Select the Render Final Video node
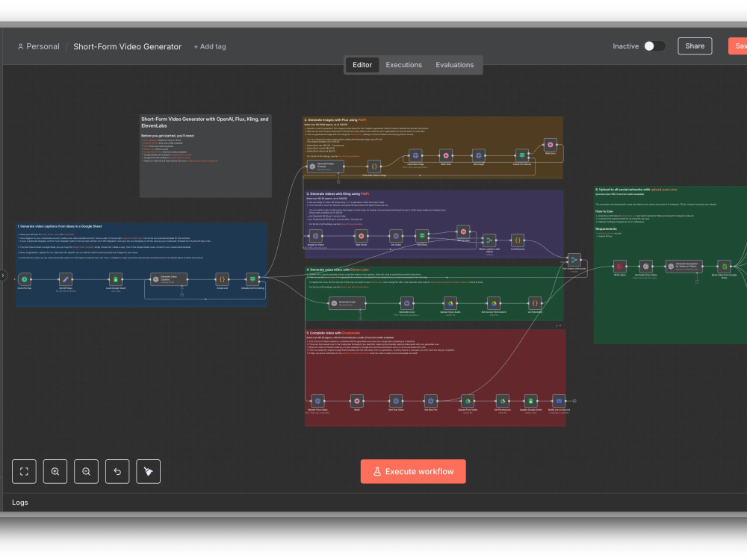The image size is (747, 560). click(317, 401)
